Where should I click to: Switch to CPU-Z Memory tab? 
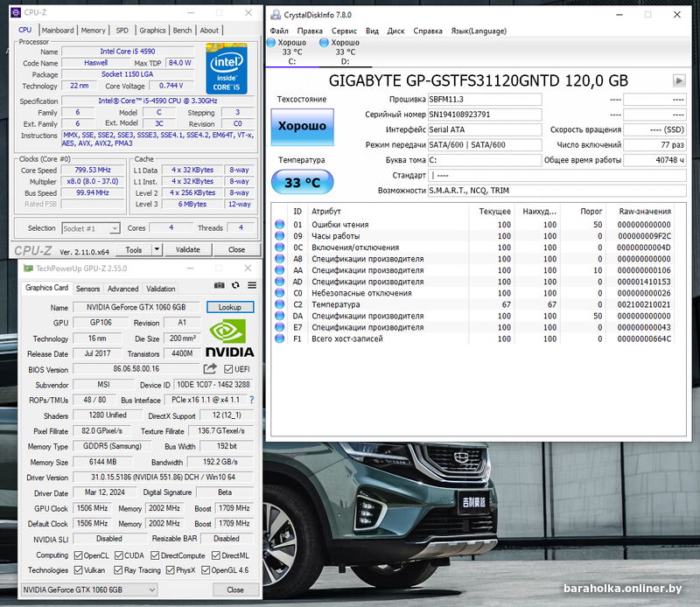[x=94, y=31]
